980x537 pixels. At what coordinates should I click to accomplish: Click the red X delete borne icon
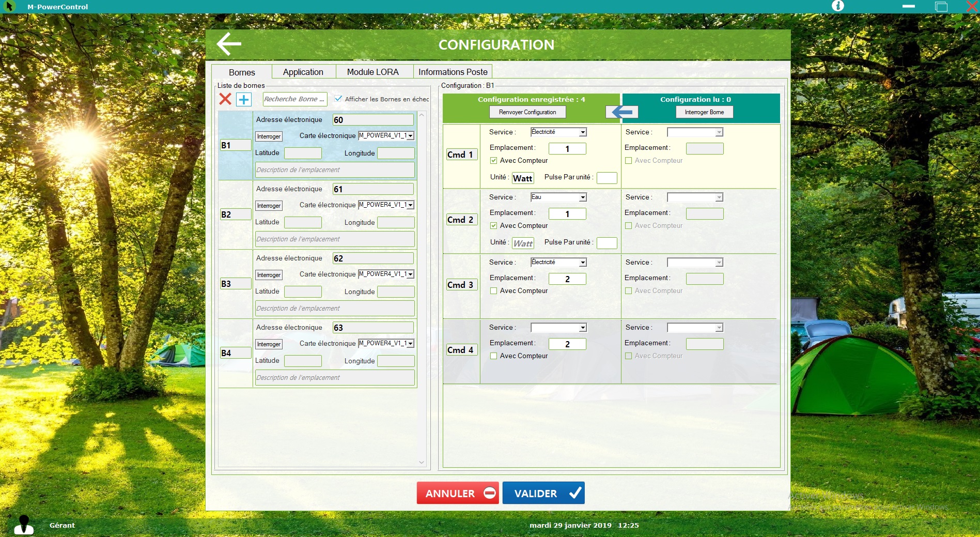pos(225,99)
